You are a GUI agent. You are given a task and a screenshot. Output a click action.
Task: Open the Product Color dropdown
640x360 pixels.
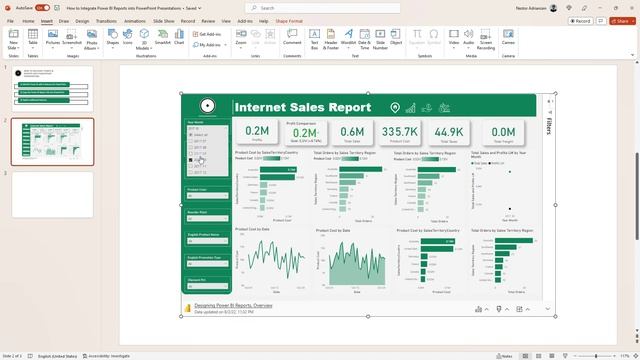coord(207,196)
